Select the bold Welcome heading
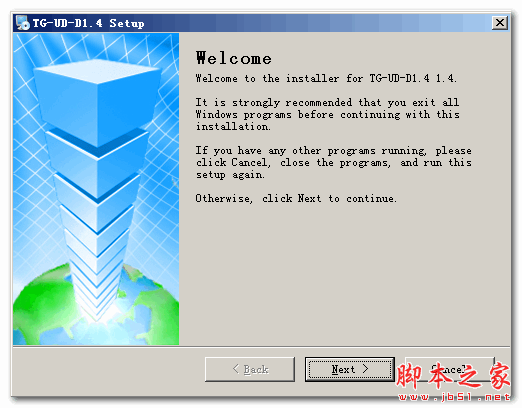The width and height of the screenshot is (522, 408). [233, 58]
